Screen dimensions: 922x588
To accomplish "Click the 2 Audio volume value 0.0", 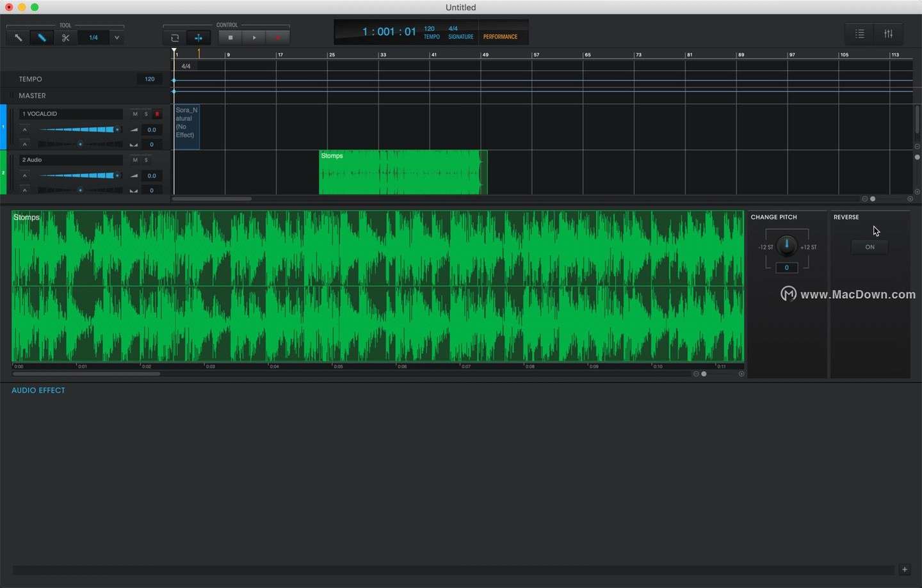I will [x=152, y=176].
